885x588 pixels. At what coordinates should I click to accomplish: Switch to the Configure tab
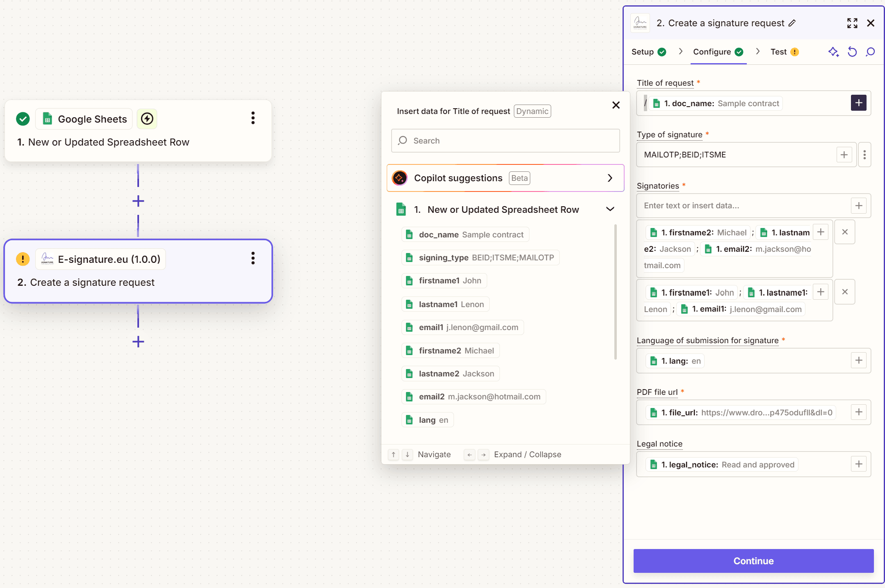coord(718,52)
